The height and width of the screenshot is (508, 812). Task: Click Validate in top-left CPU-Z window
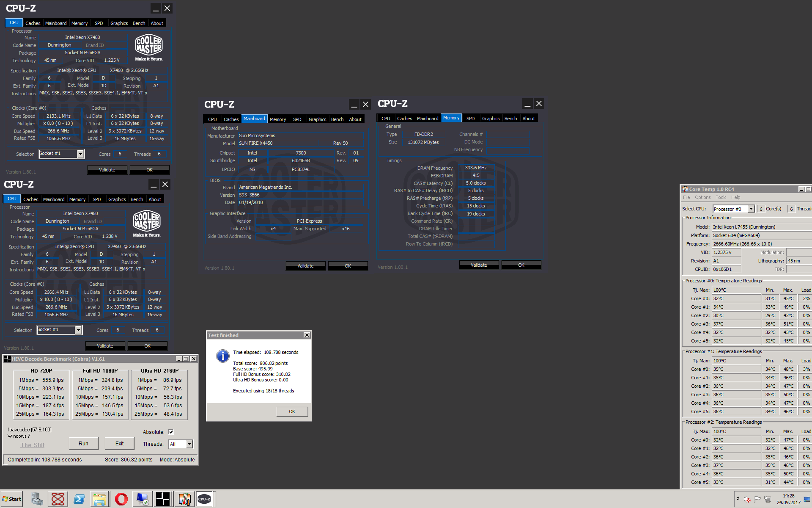(x=107, y=170)
